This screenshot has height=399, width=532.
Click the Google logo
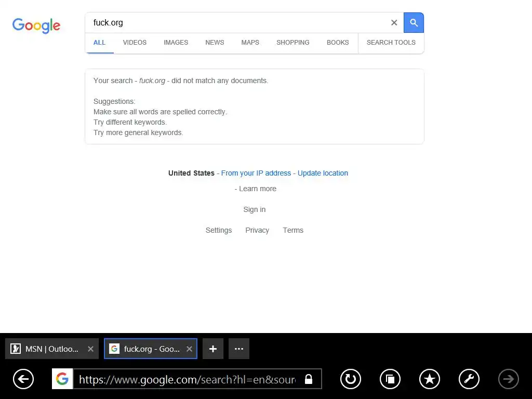pyautogui.click(x=36, y=25)
